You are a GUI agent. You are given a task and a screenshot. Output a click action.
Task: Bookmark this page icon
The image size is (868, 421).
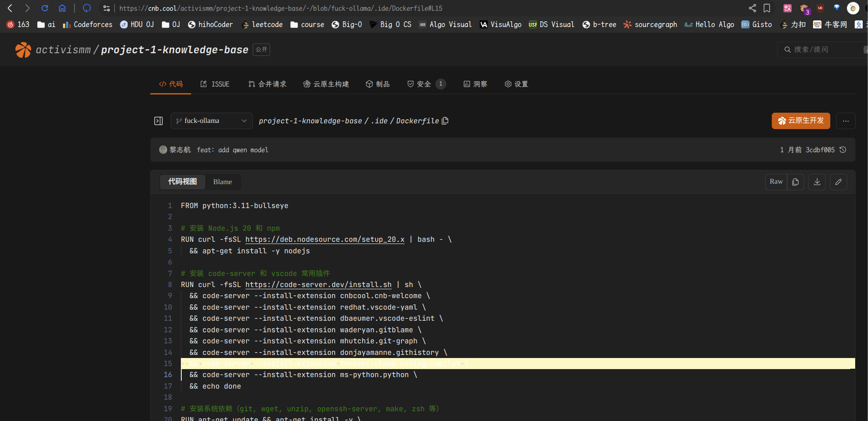(767, 8)
